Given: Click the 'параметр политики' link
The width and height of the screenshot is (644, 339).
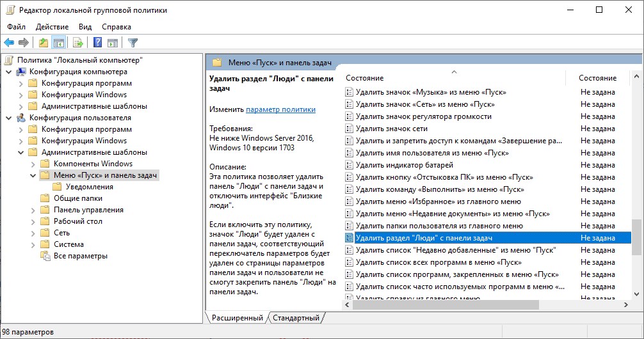Looking at the screenshot, I should pyautogui.click(x=280, y=109).
